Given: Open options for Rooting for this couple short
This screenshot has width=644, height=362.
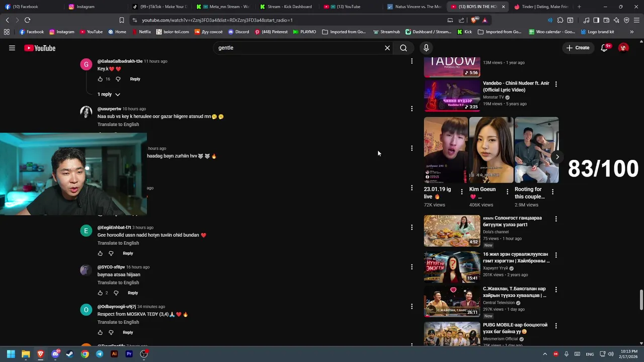Looking at the screenshot, I should point(552,192).
